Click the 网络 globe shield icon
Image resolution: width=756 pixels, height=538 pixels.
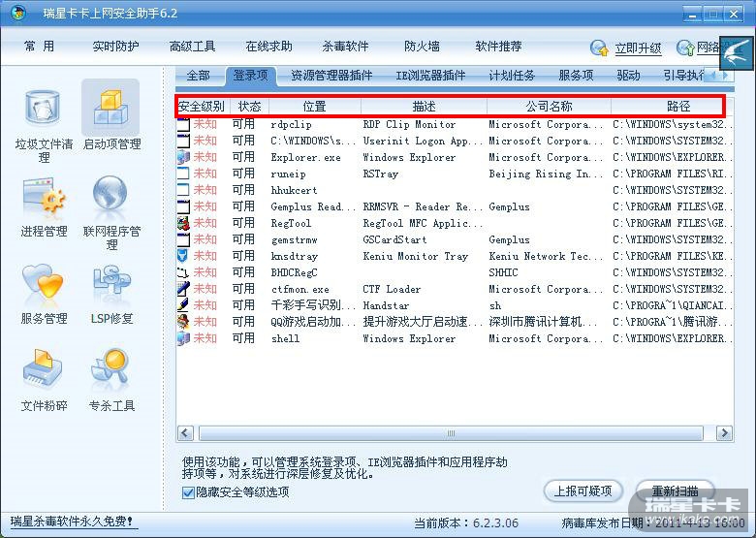click(x=685, y=47)
